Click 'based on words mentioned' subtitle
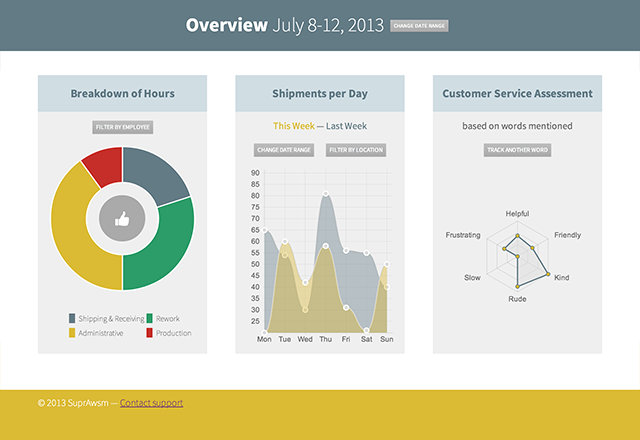This screenshot has width=640, height=440. pos(517,126)
